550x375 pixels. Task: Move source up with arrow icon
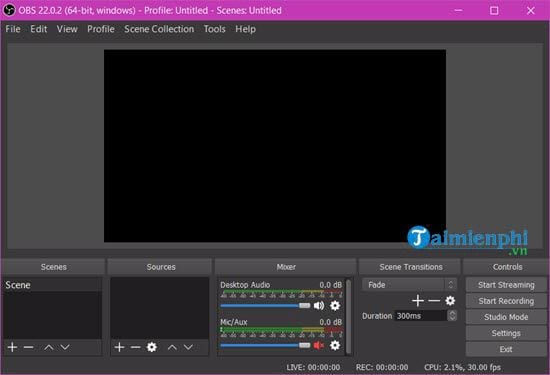[172, 347]
